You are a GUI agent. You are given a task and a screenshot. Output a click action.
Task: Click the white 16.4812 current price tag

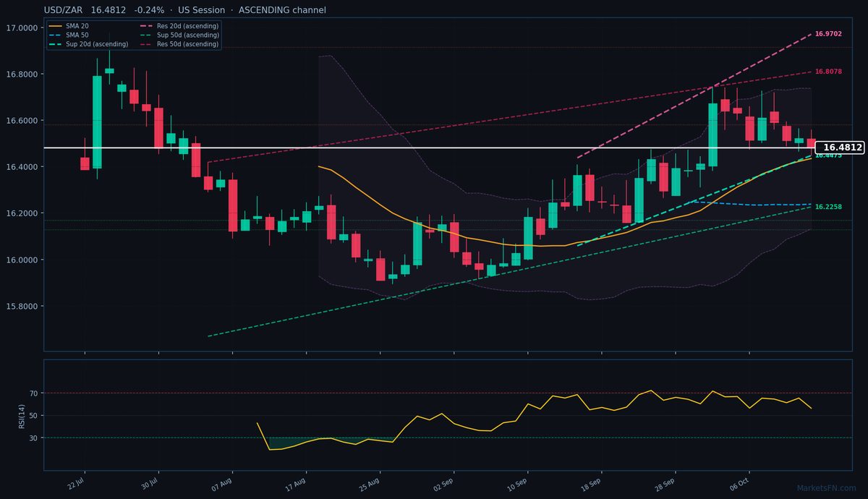841,148
